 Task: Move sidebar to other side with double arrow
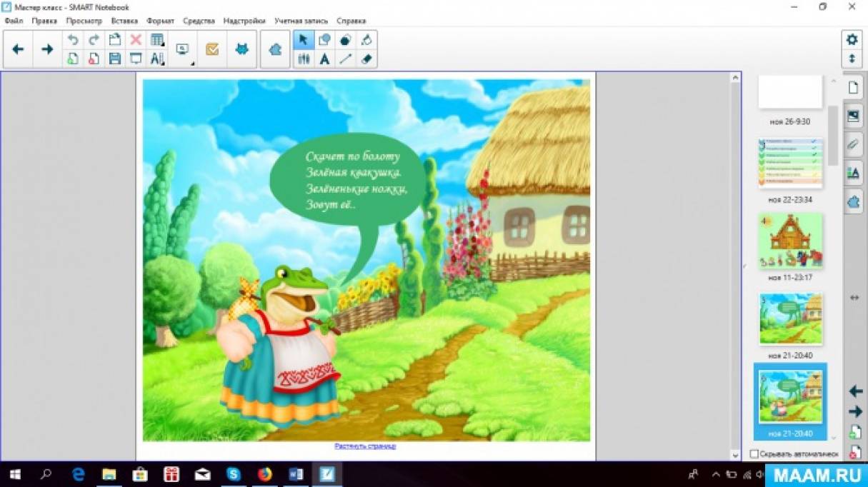pyautogui.click(x=854, y=298)
